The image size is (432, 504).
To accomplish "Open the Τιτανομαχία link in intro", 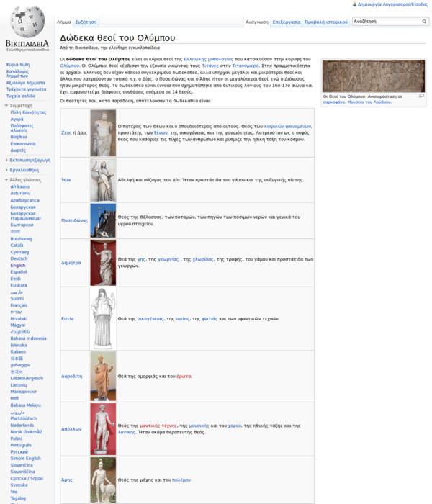I will coord(246,66).
